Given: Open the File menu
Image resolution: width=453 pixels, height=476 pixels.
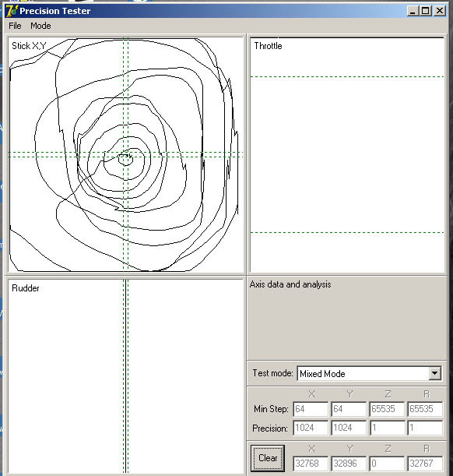Looking at the screenshot, I should click(15, 26).
